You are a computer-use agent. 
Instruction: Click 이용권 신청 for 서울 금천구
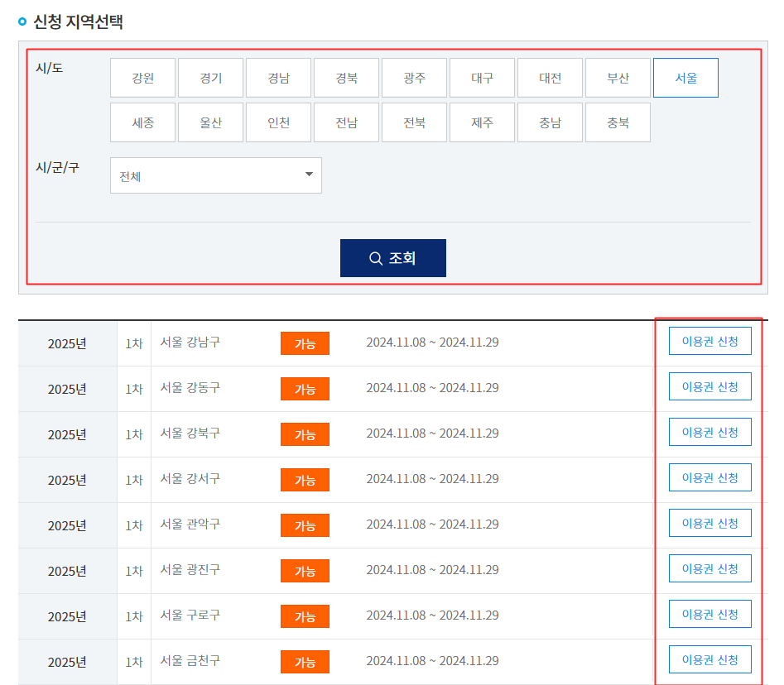tap(709, 659)
